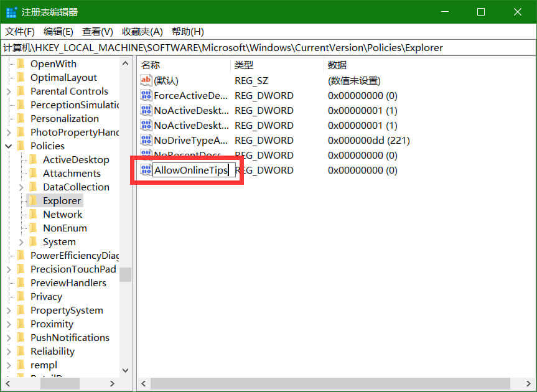Click the DWORD icon beside AllowOnlineTips

coord(146,170)
